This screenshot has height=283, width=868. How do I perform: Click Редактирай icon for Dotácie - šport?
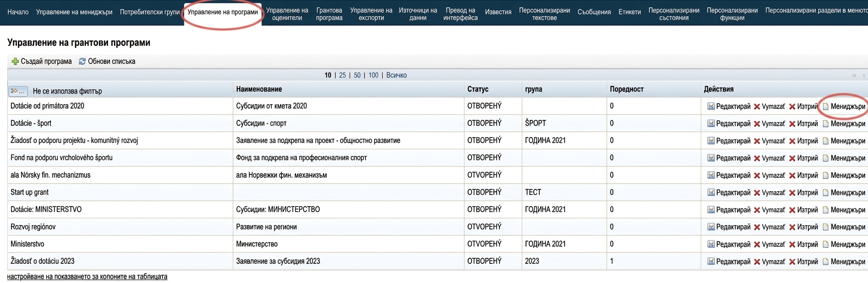click(x=711, y=123)
